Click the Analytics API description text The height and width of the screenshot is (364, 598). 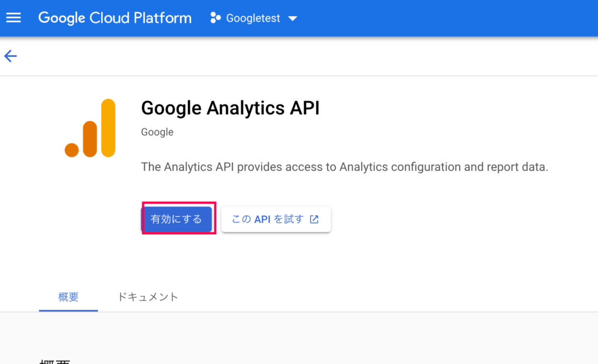345,167
